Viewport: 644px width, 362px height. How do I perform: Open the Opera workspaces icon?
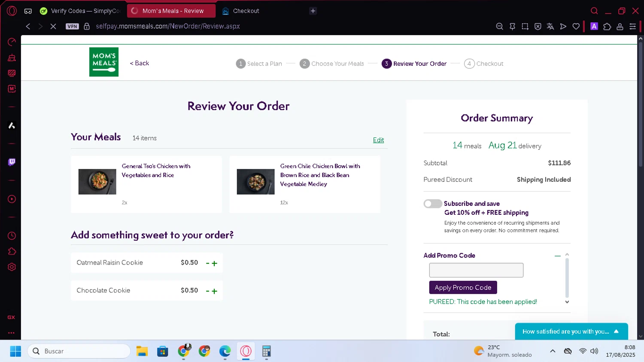click(28, 11)
